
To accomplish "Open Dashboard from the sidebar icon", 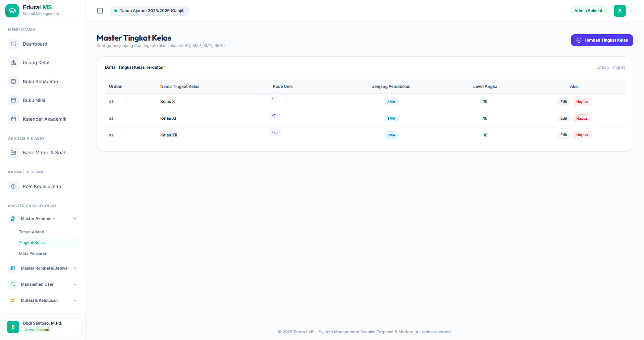I will click(13, 44).
